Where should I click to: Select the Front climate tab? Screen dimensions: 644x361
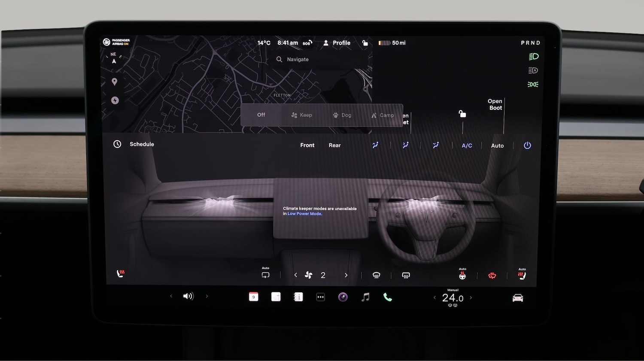click(x=307, y=145)
